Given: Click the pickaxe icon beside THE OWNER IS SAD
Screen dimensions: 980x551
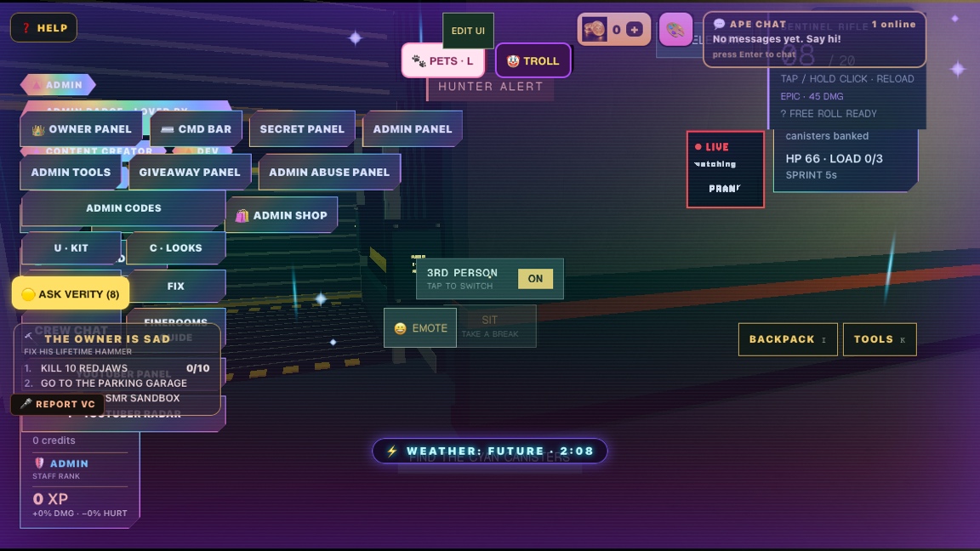Looking at the screenshot, I should pyautogui.click(x=29, y=337).
